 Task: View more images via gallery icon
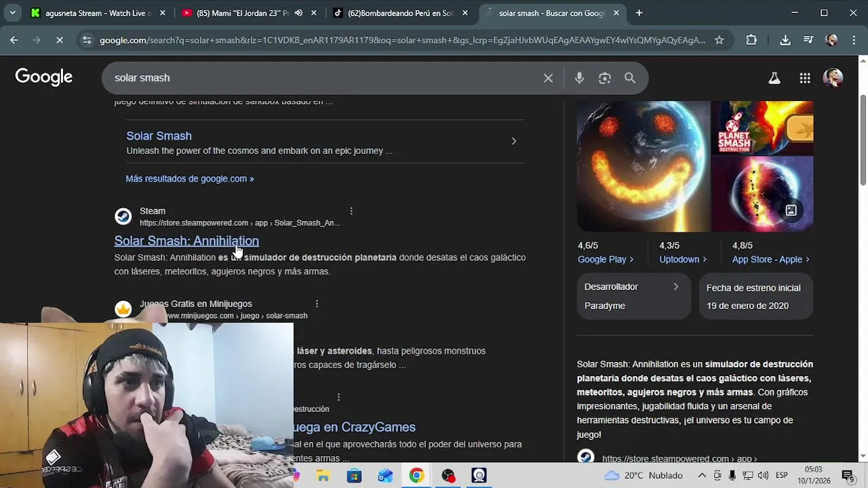click(x=791, y=210)
